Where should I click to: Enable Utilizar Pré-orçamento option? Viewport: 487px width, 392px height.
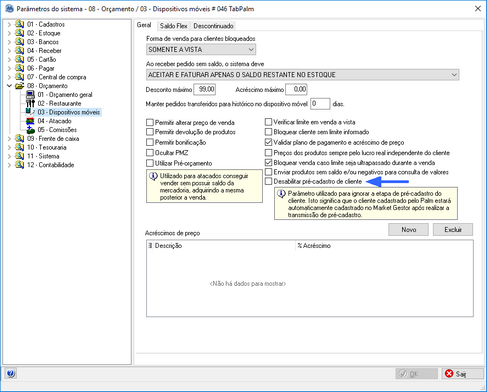point(150,163)
